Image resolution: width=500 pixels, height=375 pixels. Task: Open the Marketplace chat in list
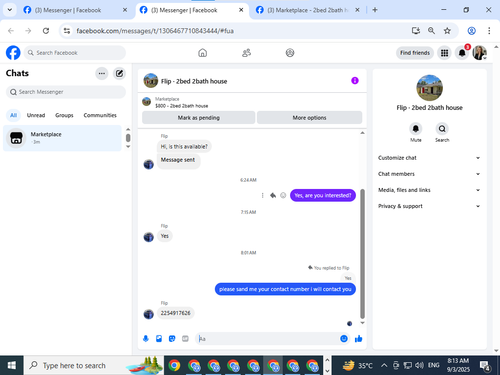click(x=62, y=138)
